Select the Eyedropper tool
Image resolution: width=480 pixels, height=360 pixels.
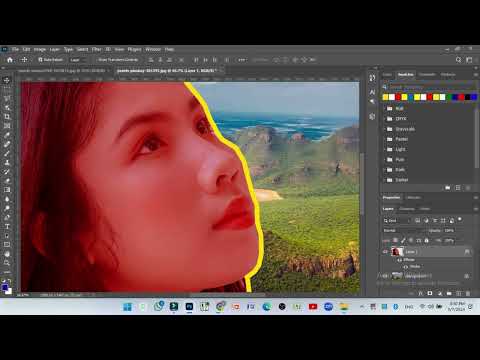point(7,135)
